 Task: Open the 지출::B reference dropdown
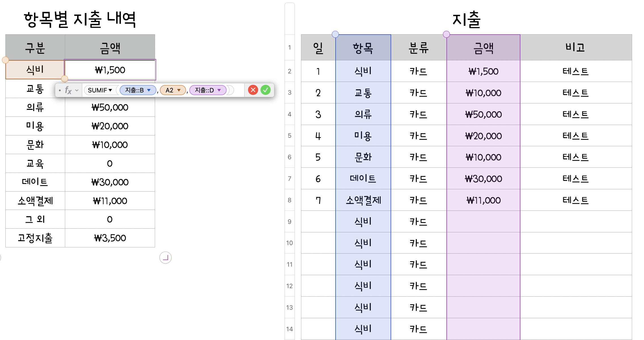click(149, 90)
